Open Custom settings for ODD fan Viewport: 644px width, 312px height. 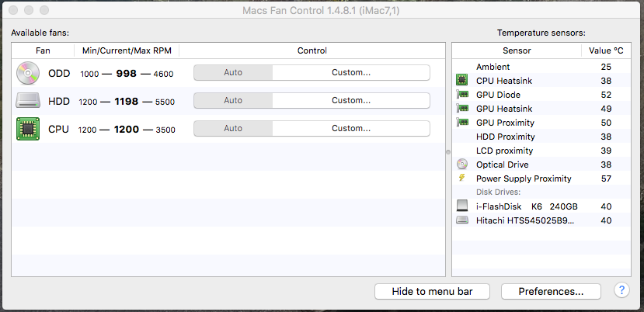(x=351, y=72)
